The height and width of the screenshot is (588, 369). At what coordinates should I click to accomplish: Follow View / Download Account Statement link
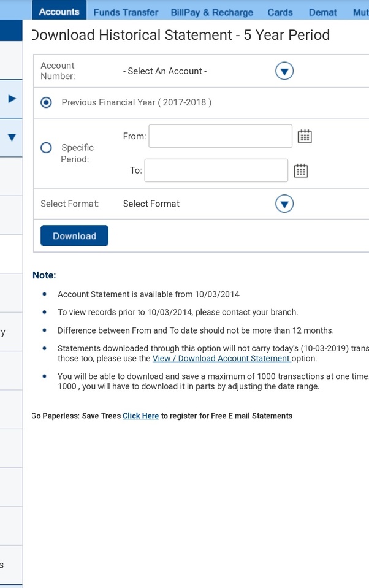coord(221,358)
